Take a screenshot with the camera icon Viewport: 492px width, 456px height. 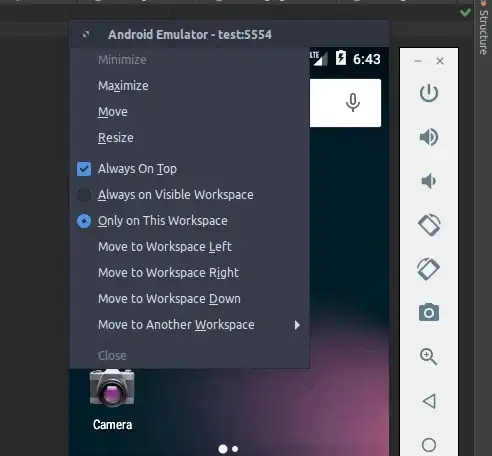(429, 312)
